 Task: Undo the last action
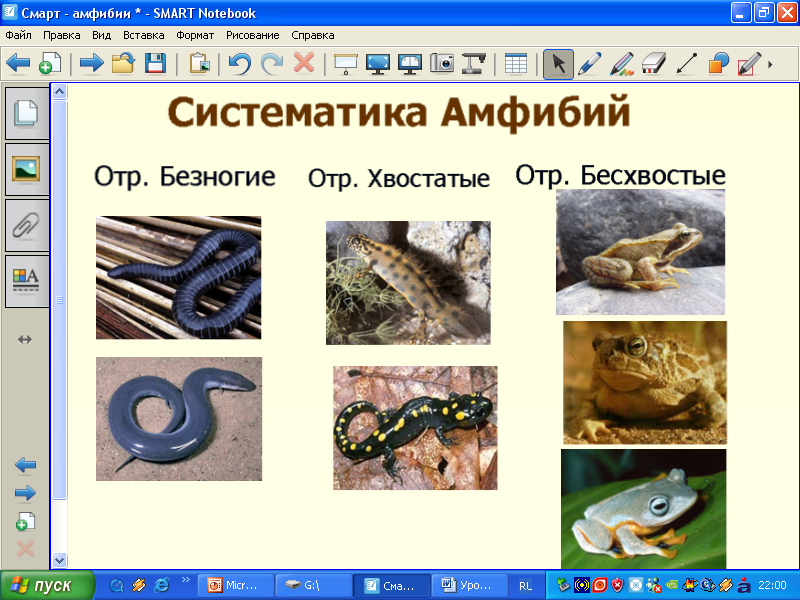[239, 64]
